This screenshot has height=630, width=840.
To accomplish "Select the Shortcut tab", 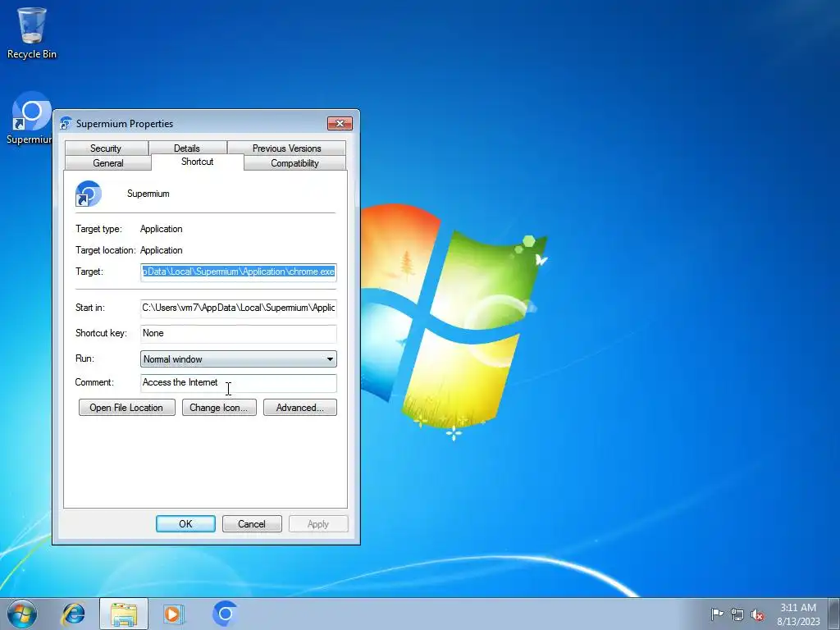I will [x=198, y=162].
